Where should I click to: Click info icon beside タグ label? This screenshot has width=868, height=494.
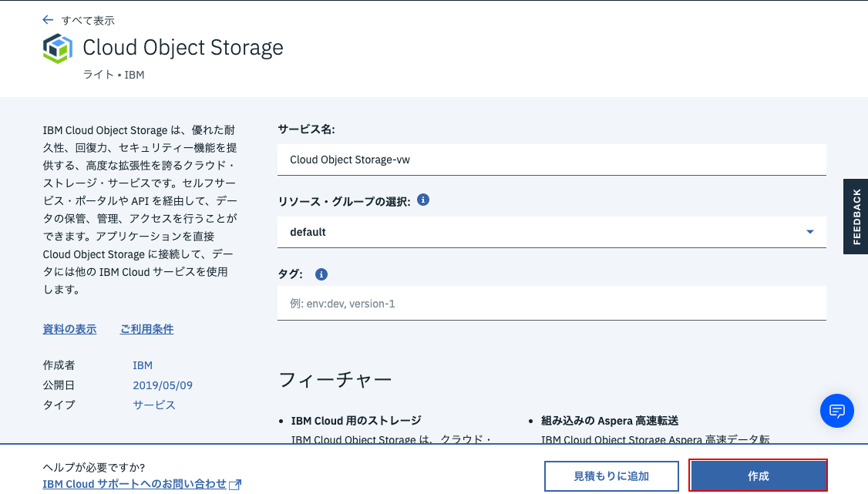point(321,274)
